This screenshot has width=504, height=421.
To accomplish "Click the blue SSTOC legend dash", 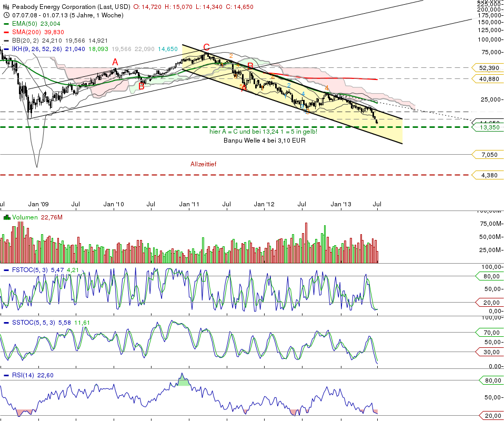I will [6, 323].
